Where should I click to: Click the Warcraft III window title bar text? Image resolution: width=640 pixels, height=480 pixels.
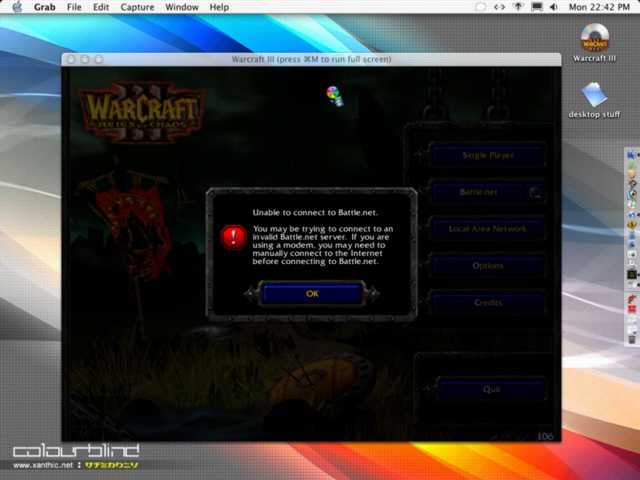tap(311, 59)
